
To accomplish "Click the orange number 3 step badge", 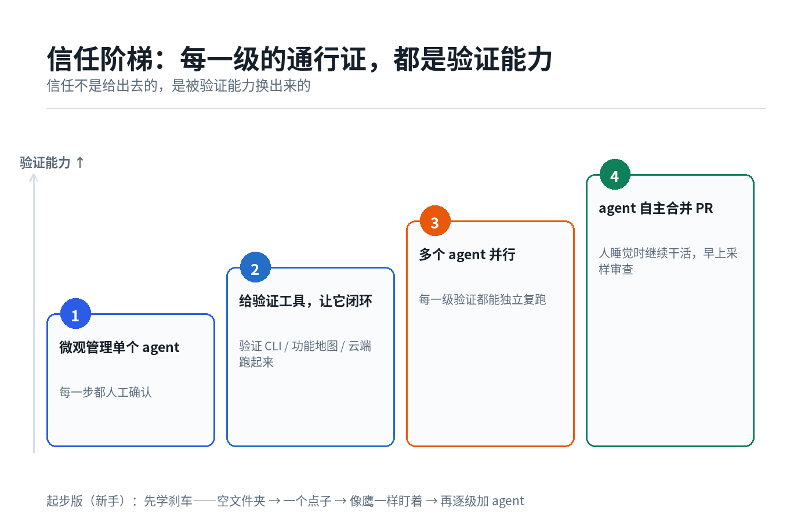I will point(435,221).
